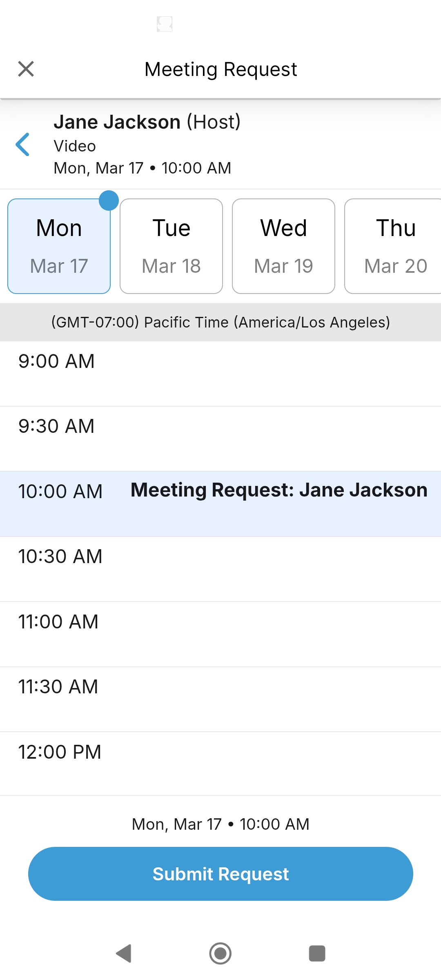Image resolution: width=441 pixels, height=980 pixels.
Task: Select Mon Mar 17 date tab
Action: click(x=59, y=246)
